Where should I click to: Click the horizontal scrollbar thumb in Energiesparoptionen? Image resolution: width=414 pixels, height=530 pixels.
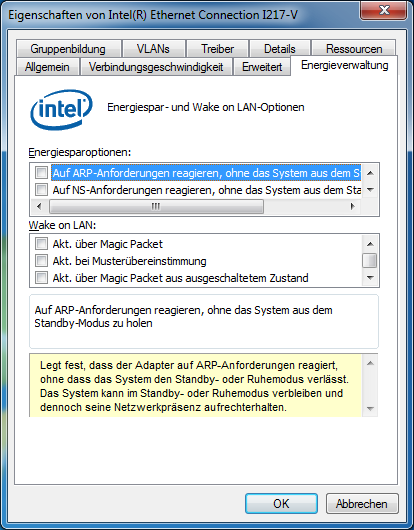pos(156,206)
